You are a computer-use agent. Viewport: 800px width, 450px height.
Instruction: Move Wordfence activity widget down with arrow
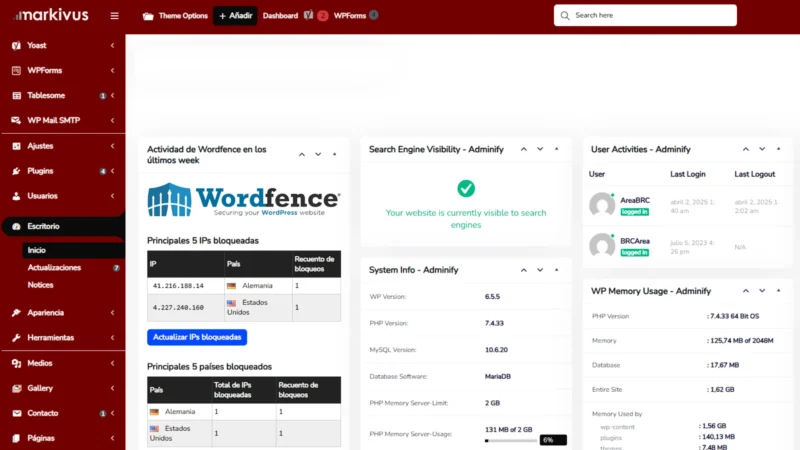click(318, 155)
